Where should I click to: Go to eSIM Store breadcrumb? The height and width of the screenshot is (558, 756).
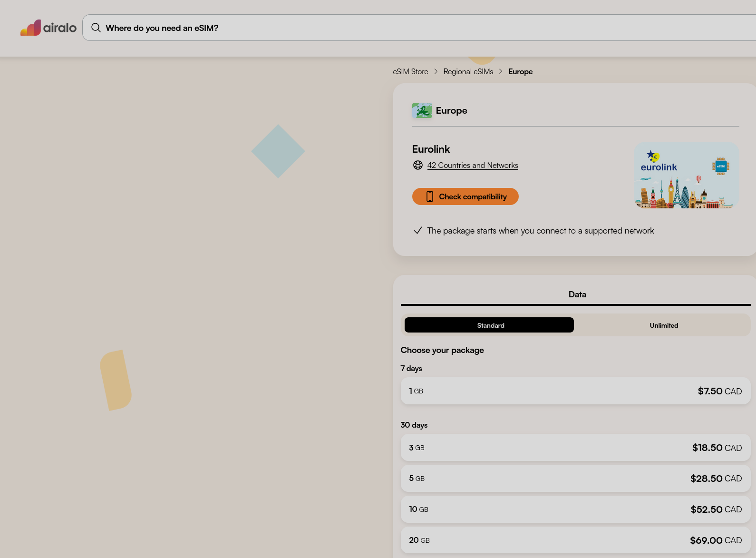pos(410,71)
